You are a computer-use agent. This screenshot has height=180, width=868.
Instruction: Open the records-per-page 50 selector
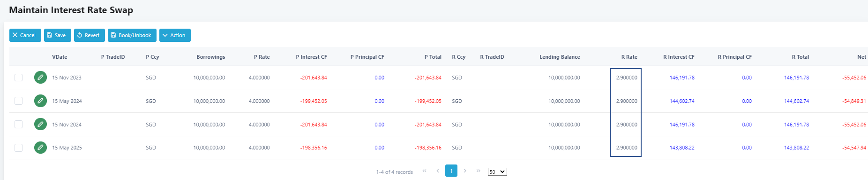pyautogui.click(x=497, y=172)
